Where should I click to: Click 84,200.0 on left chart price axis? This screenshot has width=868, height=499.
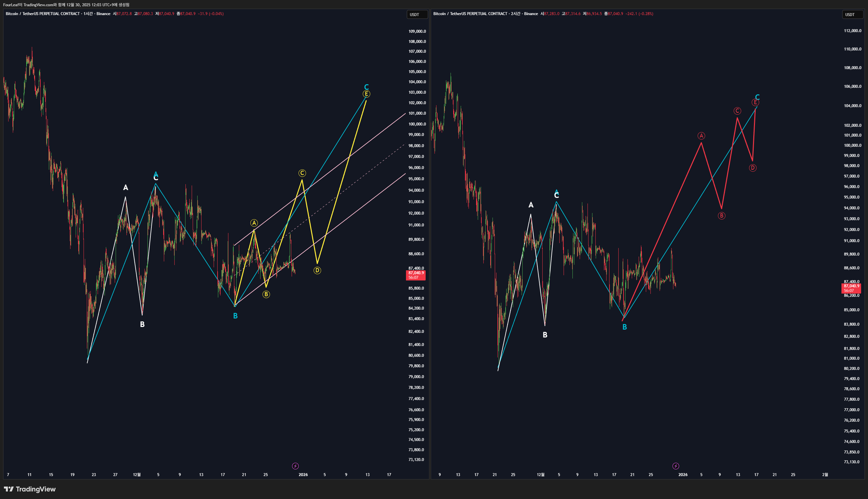[x=416, y=308]
